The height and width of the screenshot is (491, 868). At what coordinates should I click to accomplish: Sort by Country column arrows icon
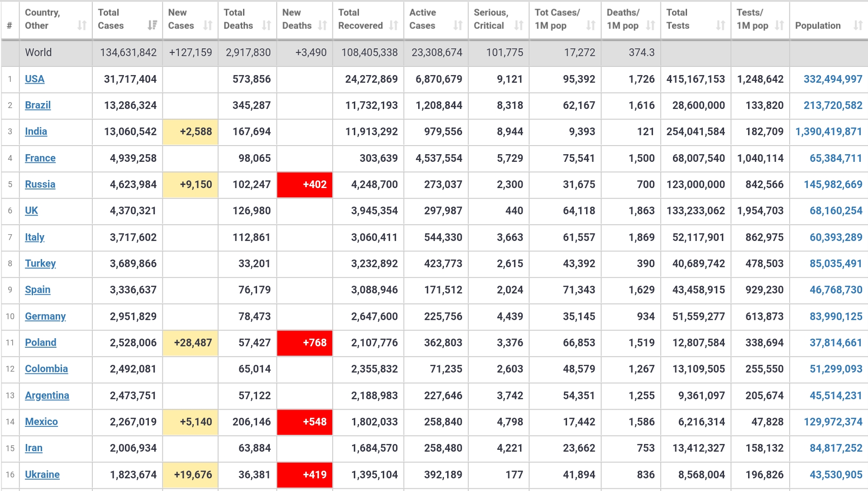[x=82, y=25]
